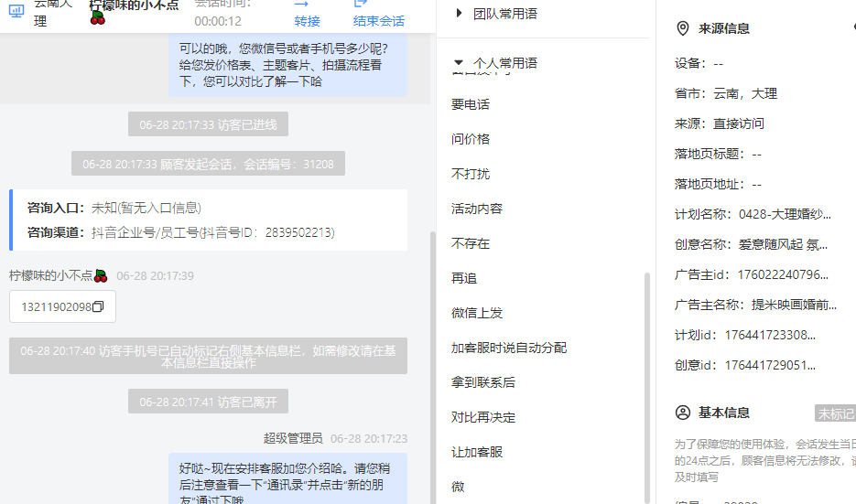Click the 结束会话 end session icon

click(x=361, y=4)
